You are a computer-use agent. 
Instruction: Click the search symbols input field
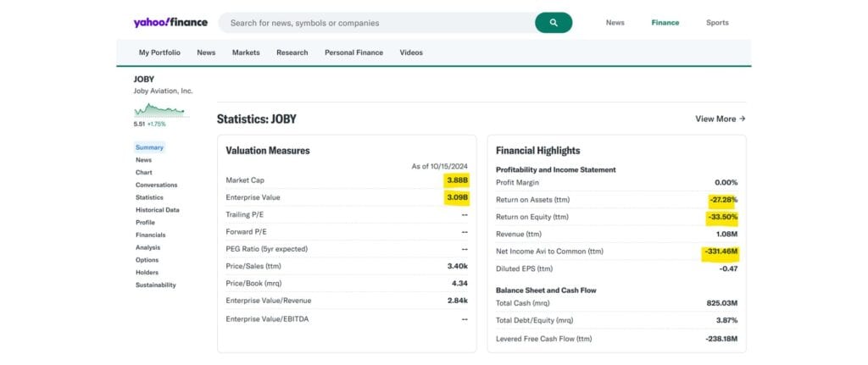tap(377, 23)
